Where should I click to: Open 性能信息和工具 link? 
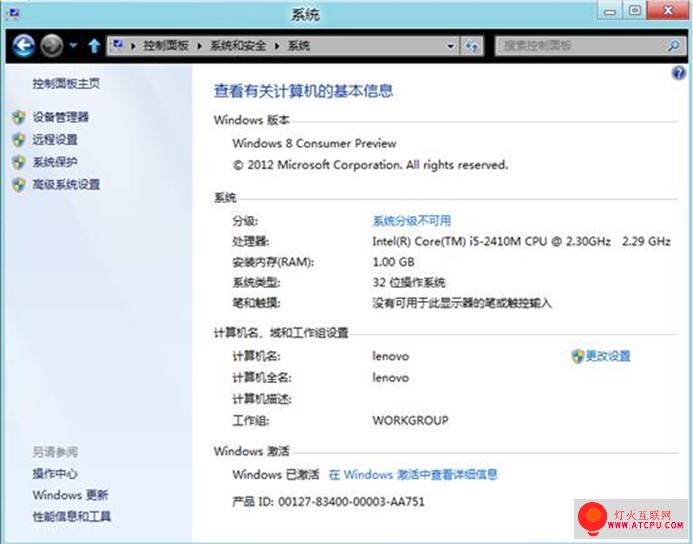72,516
